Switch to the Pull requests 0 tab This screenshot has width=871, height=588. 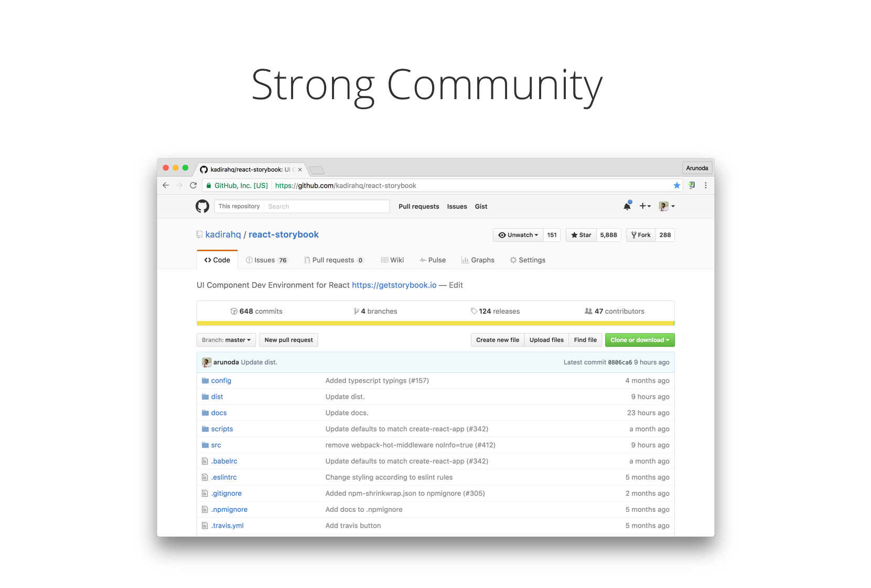334,260
